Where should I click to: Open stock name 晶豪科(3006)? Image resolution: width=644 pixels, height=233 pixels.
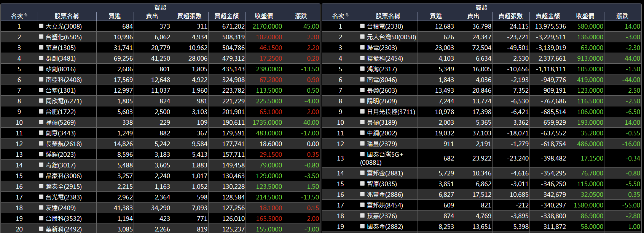pyautogui.click(x=64, y=176)
